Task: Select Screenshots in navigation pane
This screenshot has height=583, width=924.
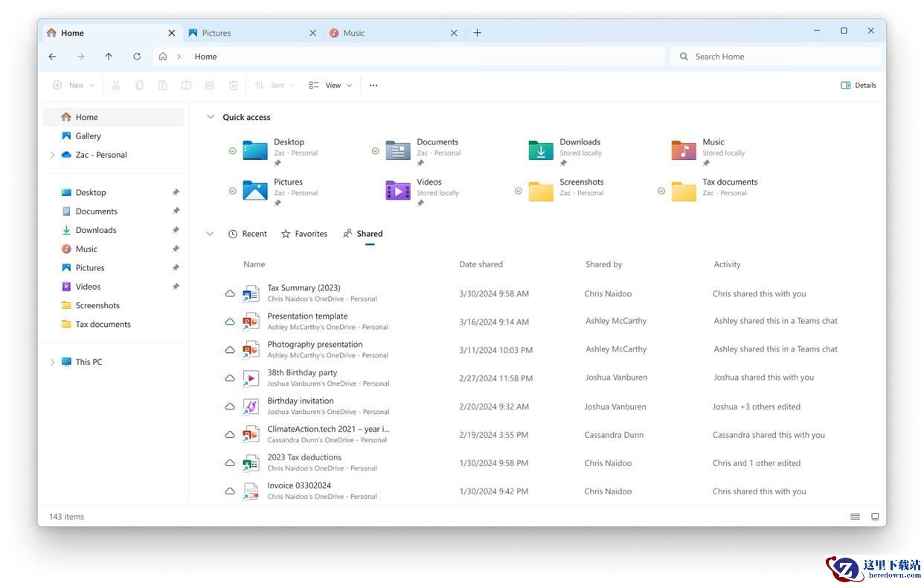Action: click(113, 305)
